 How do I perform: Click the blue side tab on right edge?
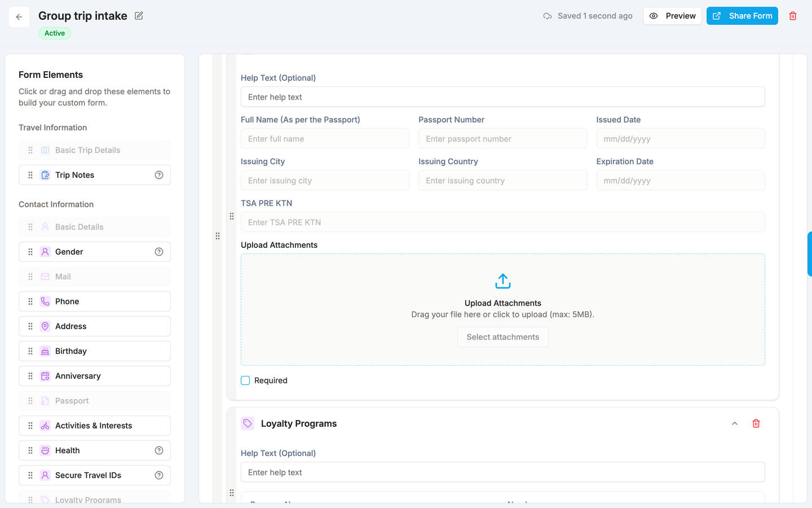810,254
